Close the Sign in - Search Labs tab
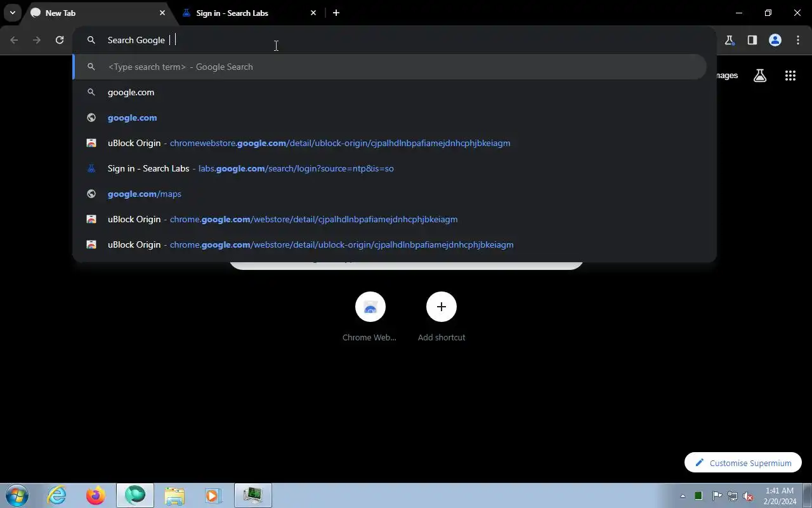Viewport: 812px width, 508px height. [313, 13]
